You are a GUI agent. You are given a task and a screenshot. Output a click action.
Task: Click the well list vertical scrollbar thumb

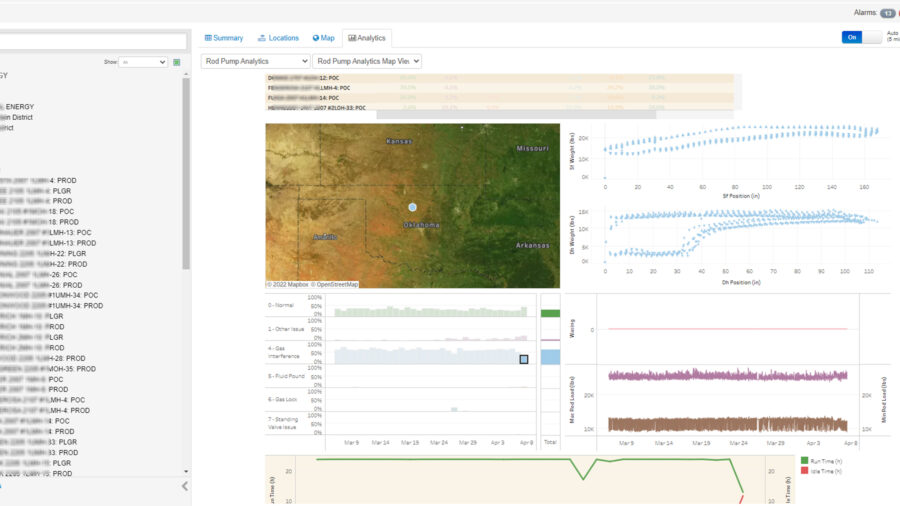[x=186, y=173]
